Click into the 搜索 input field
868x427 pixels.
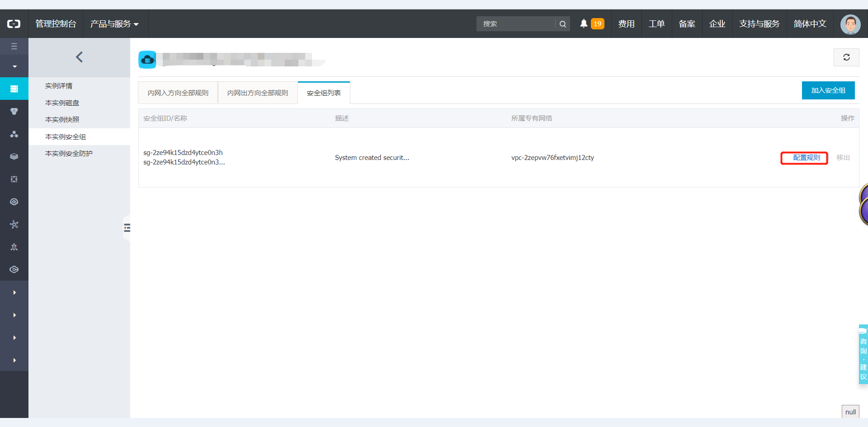517,24
